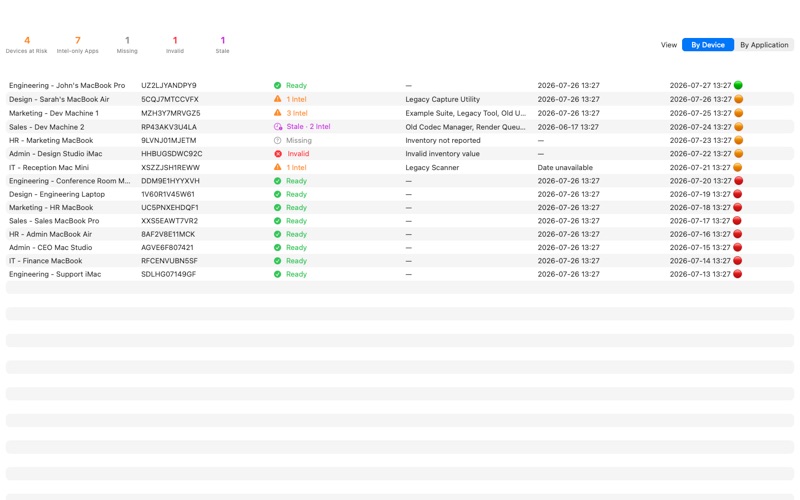This screenshot has width=800, height=500.
Task: Click the red dot next to 2026-07-17 13:27
Action: [x=737, y=220]
